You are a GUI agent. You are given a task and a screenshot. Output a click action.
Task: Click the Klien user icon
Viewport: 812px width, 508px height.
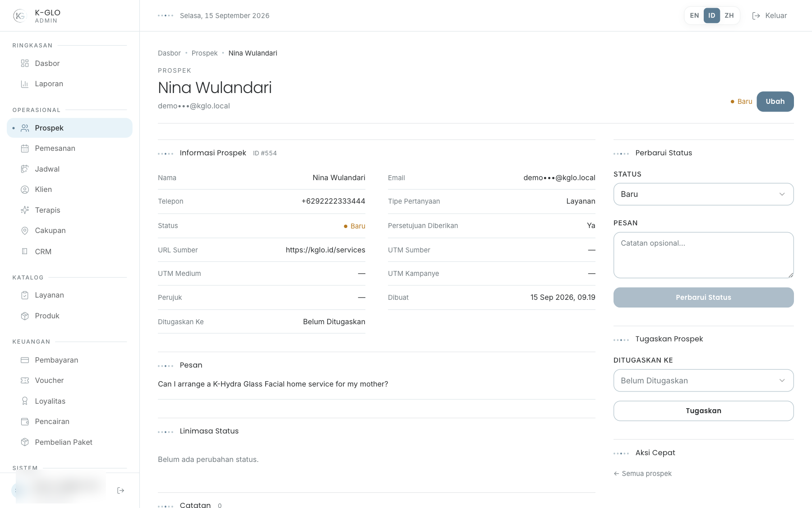pos(25,190)
